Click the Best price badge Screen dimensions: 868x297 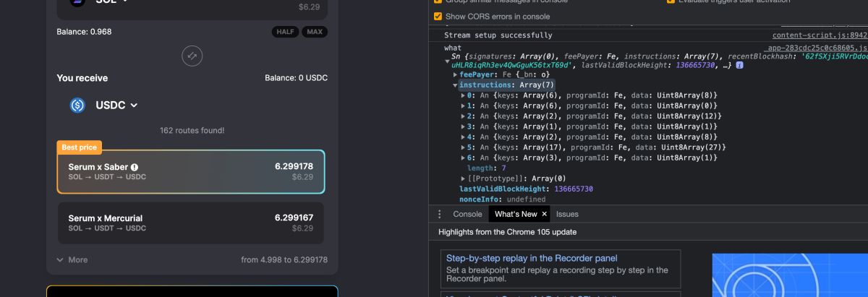(80, 147)
